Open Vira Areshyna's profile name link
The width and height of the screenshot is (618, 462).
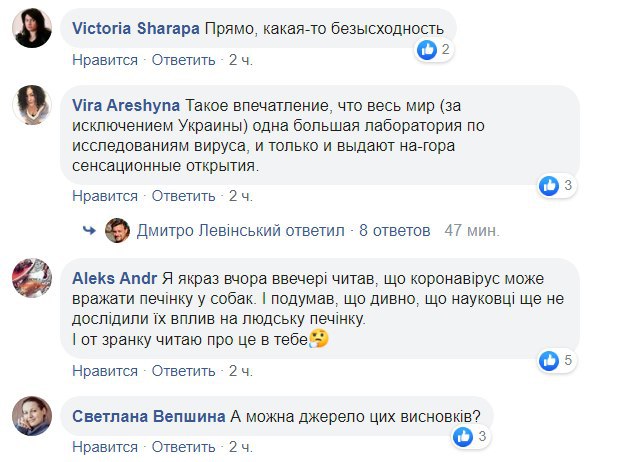point(126,104)
